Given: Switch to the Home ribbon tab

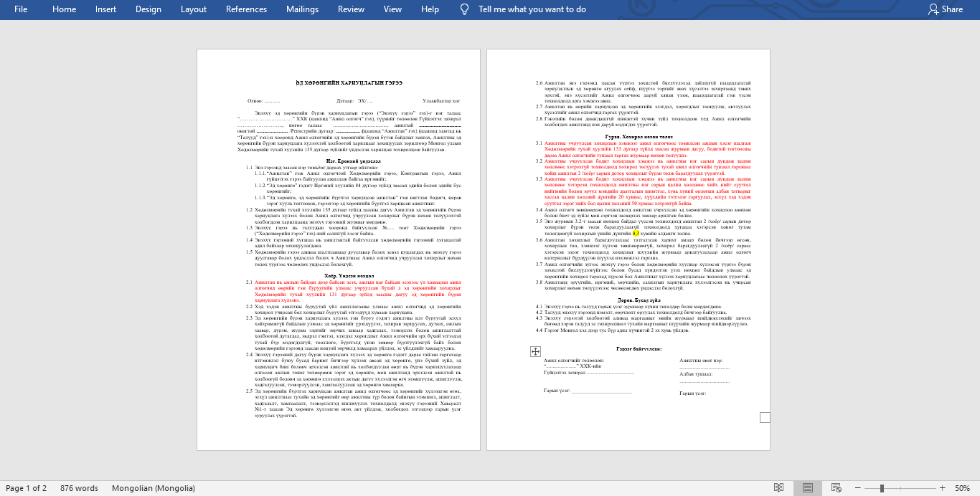Looking at the screenshot, I should (64, 9).
